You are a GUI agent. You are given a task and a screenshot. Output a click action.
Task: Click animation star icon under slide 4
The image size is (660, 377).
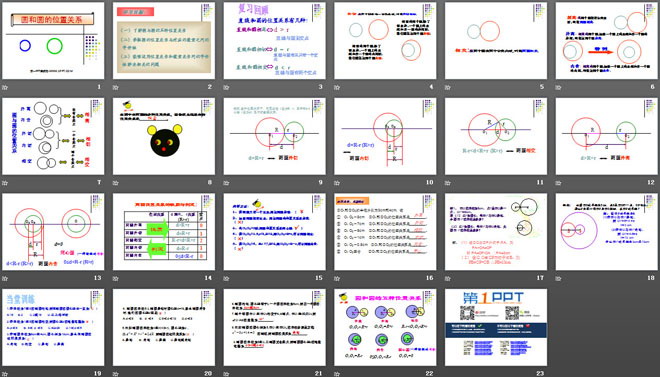coord(337,88)
